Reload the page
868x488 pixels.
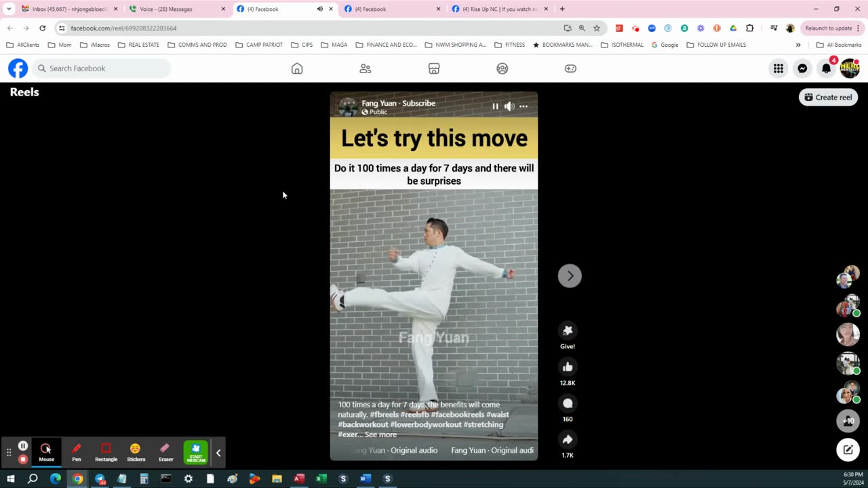pos(42,28)
